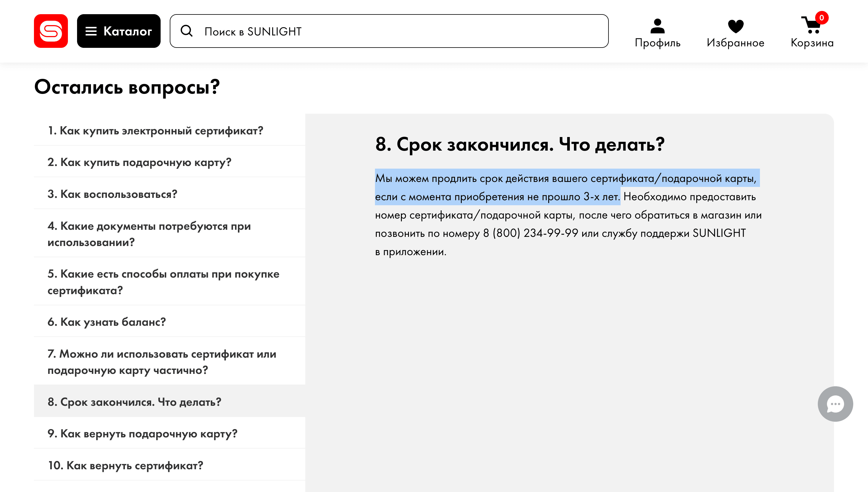
Task: Click the highlighted text about 3-х лет
Action: [567, 187]
